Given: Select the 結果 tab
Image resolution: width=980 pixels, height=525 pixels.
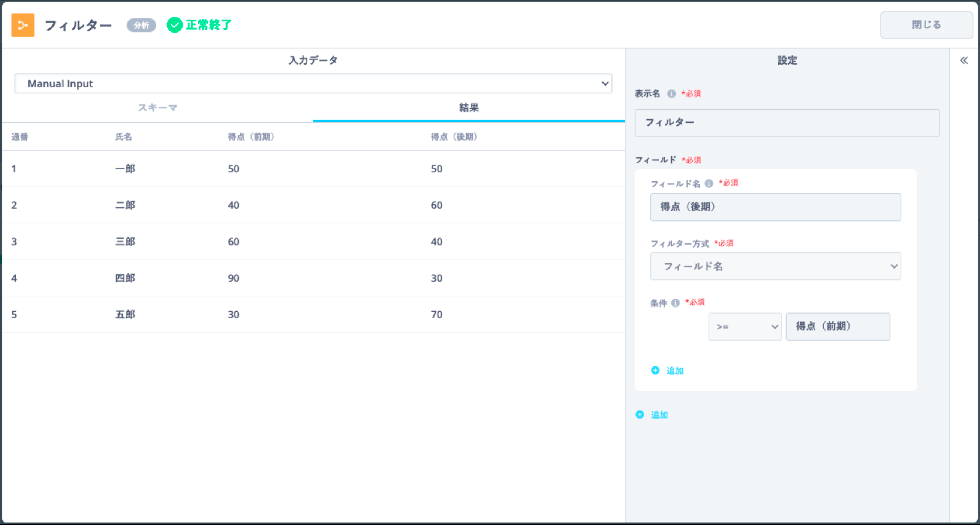Looking at the screenshot, I should 469,108.
